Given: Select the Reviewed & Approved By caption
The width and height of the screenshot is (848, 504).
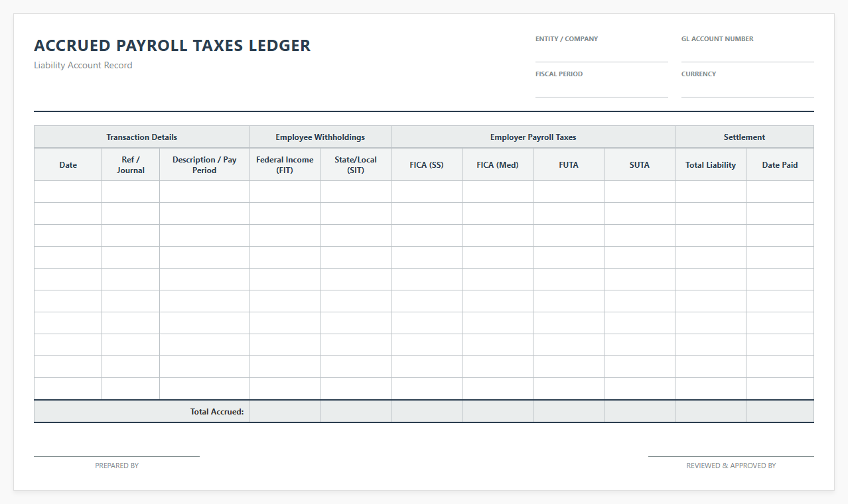Looking at the screenshot, I should point(731,466).
